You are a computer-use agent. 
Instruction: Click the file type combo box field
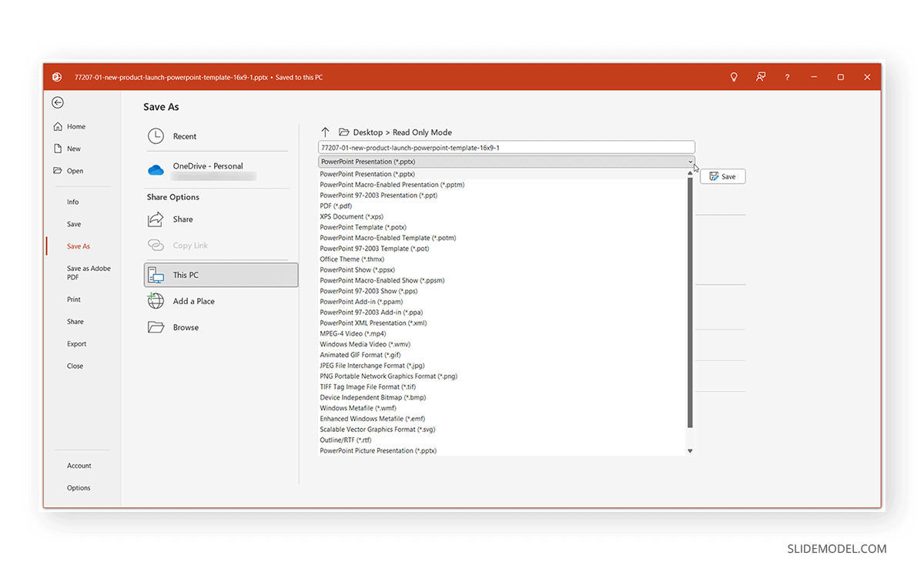point(507,162)
